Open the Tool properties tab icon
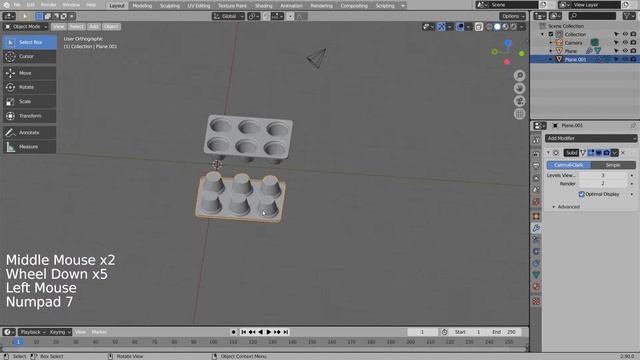 point(536,140)
